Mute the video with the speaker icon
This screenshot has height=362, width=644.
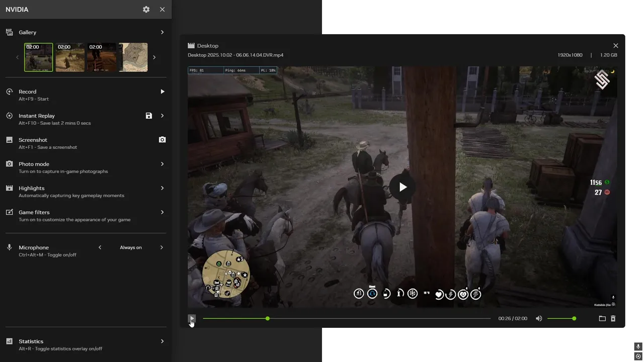click(x=539, y=318)
